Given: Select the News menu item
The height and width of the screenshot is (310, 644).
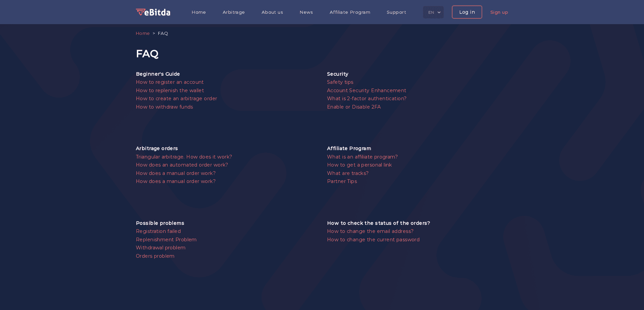Looking at the screenshot, I should 306,12.
